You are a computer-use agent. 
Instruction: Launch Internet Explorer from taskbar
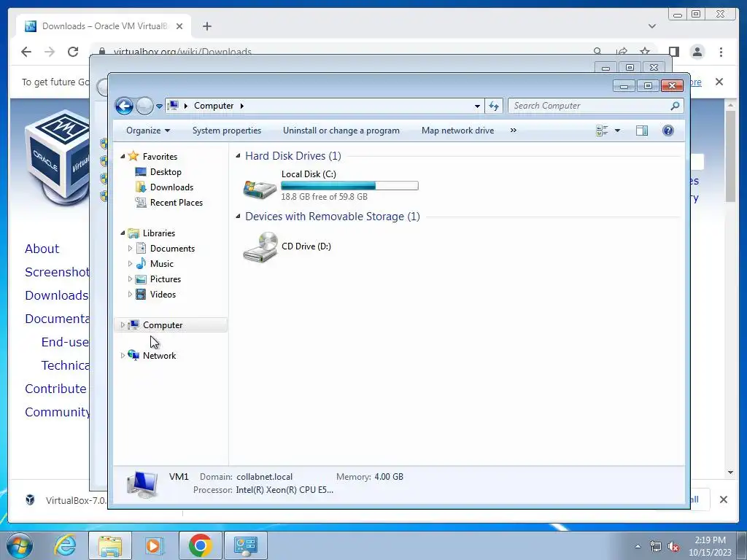pos(65,545)
